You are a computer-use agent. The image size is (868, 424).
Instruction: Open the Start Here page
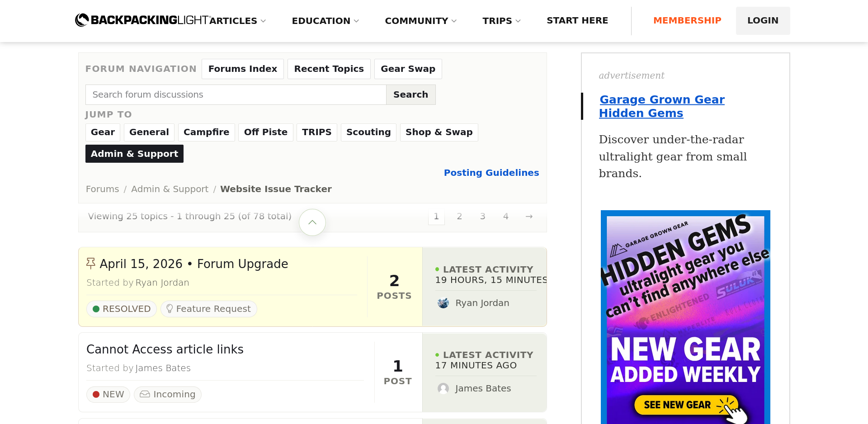577,20
